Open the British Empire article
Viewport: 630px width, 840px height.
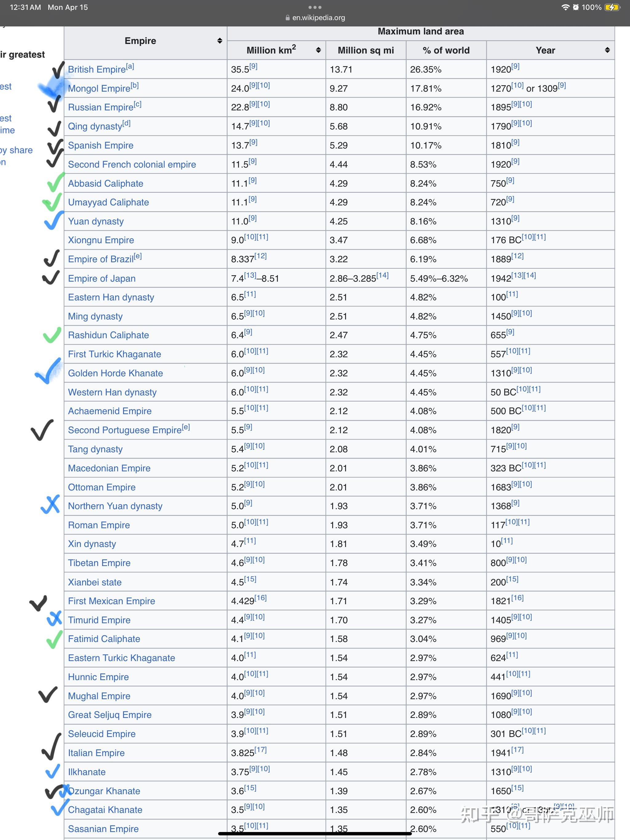(97, 69)
